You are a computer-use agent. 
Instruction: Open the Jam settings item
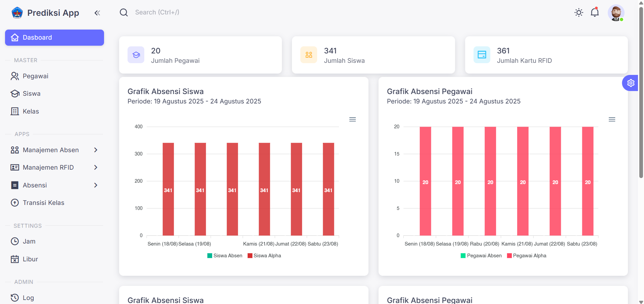54,242
